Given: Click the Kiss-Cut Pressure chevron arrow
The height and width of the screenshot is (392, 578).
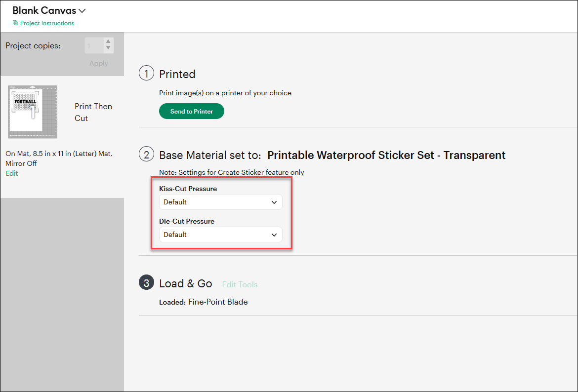Looking at the screenshot, I should [274, 202].
